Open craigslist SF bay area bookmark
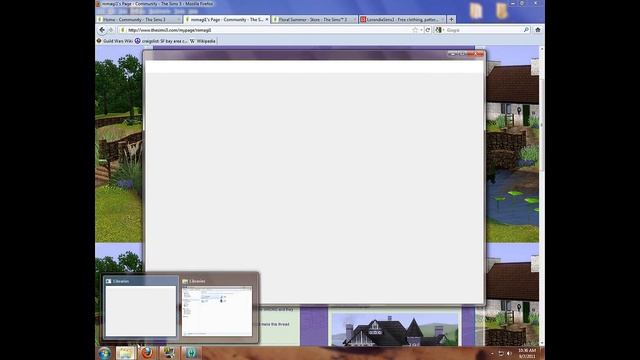 (161, 41)
